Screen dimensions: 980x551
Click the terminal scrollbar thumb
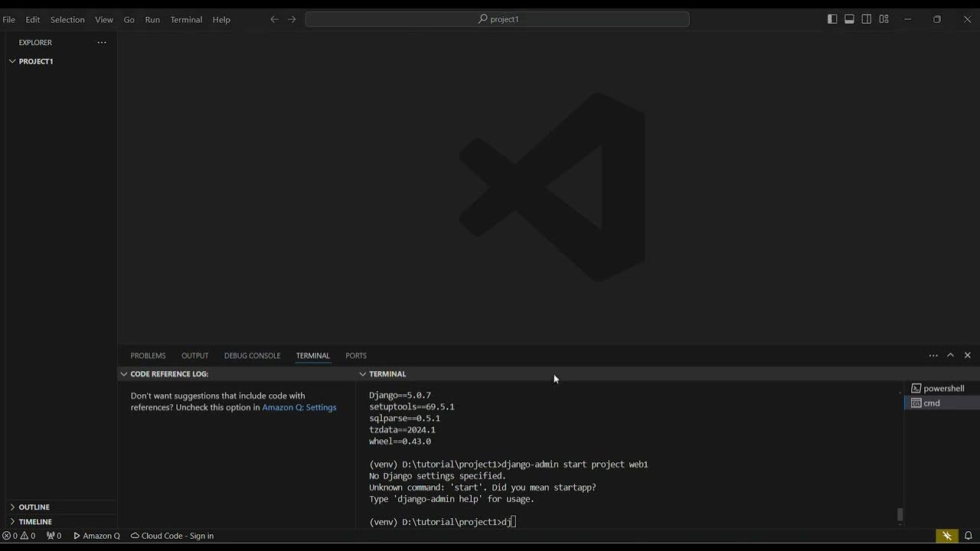(900, 514)
